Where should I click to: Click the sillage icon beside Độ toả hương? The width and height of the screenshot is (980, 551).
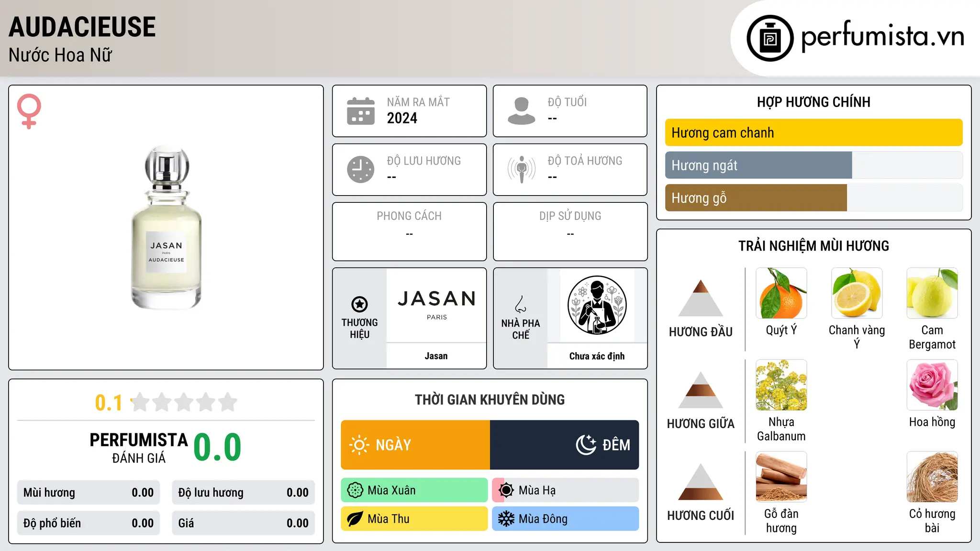click(x=521, y=169)
